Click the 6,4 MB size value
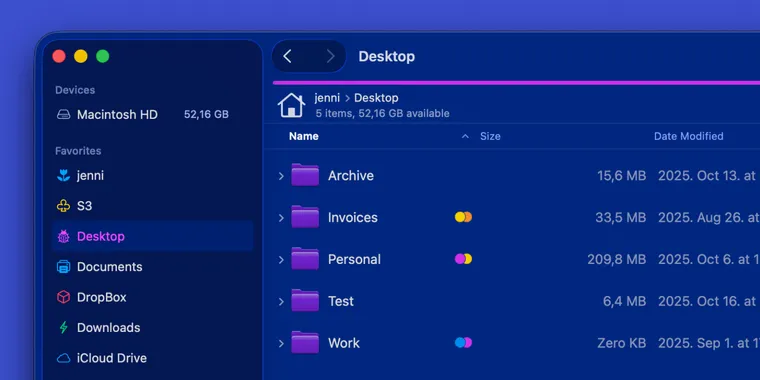This screenshot has height=380, width=760. [624, 301]
